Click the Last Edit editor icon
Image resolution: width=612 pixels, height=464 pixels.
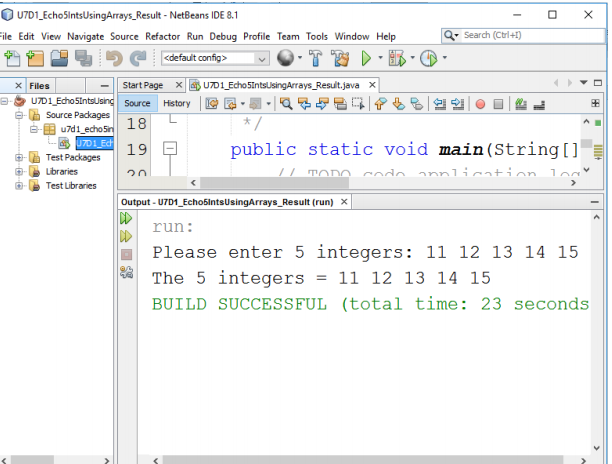[x=212, y=104]
